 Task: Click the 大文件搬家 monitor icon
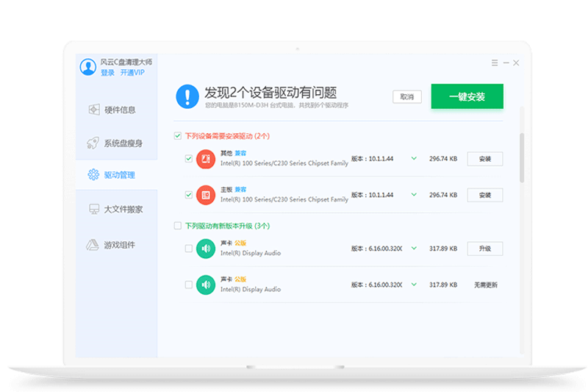pos(93,210)
